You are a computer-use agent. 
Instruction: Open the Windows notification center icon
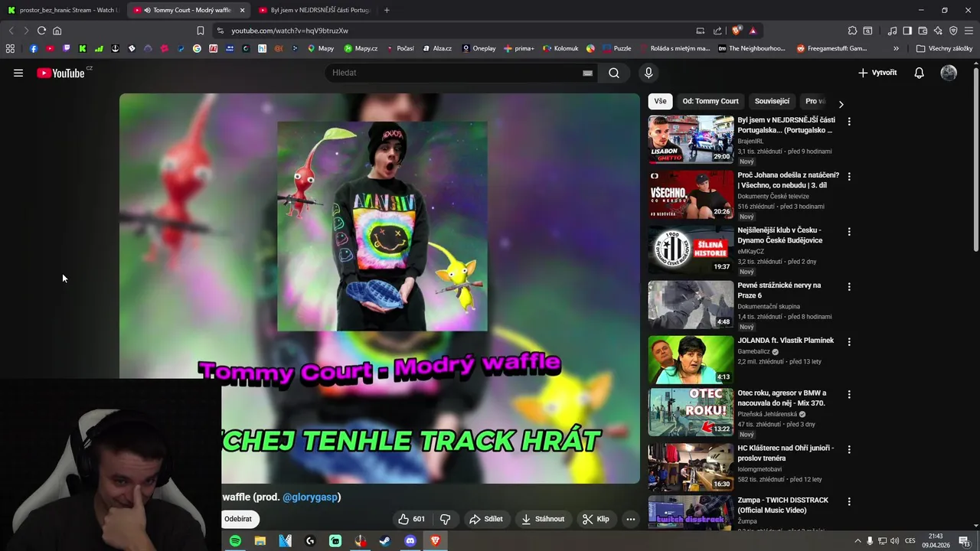coord(964,541)
